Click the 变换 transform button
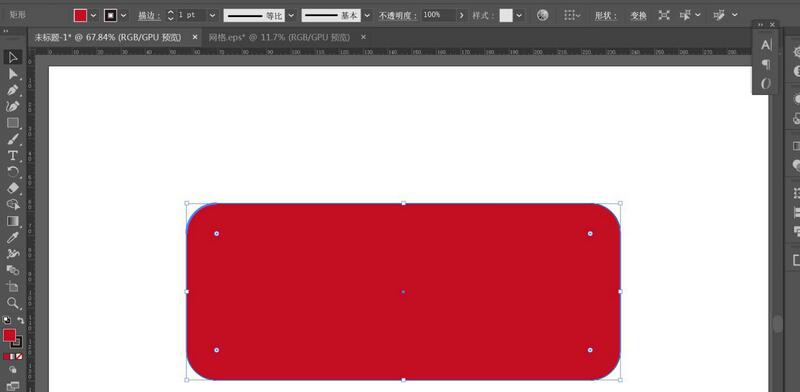This screenshot has width=800, height=392. click(638, 16)
